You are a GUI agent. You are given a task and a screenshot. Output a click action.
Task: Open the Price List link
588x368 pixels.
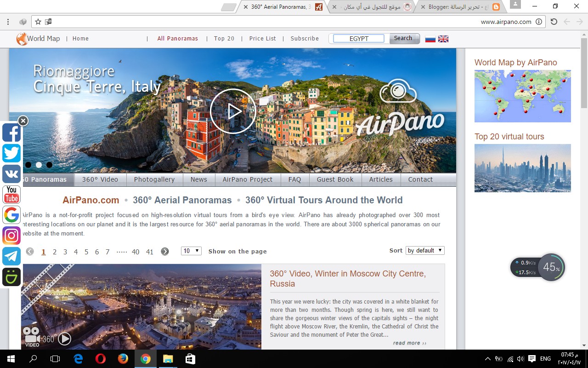pyautogui.click(x=263, y=39)
